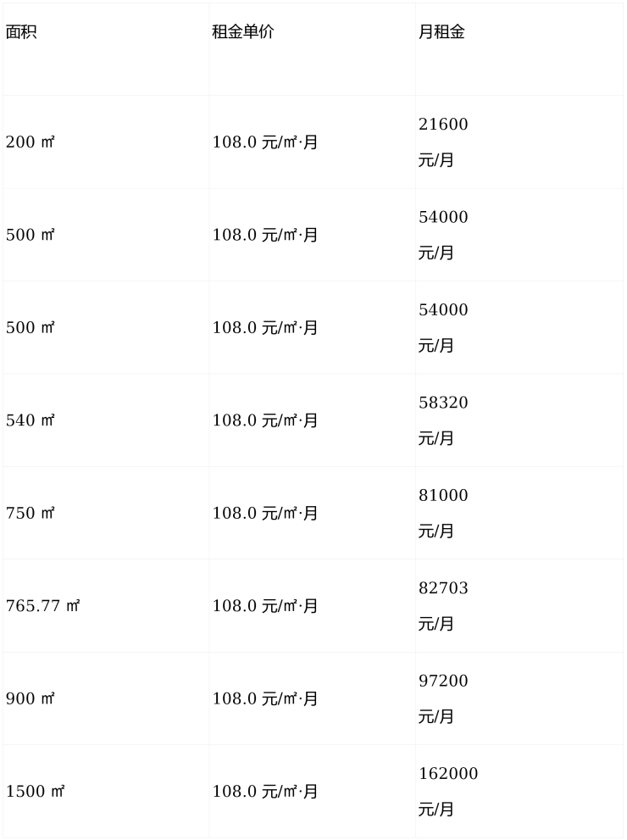Select the 21600 元/月 rent cell
Viewport: 627px width, 840px height.
(443, 142)
